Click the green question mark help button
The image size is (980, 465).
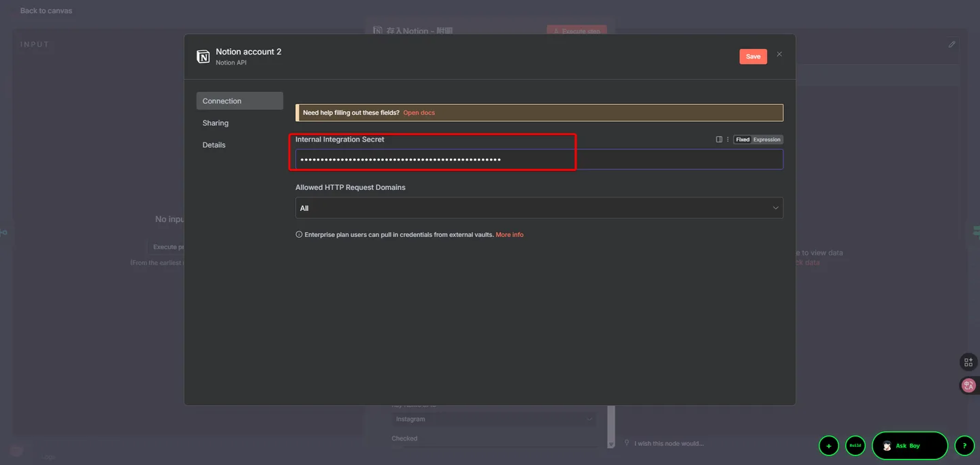[964, 446]
